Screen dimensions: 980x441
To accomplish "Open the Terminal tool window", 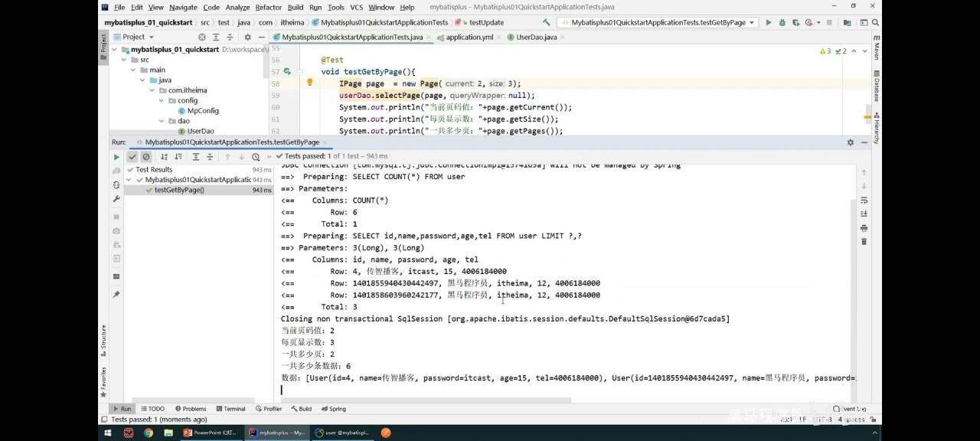I will pyautogui.click(x=230, y=409).
